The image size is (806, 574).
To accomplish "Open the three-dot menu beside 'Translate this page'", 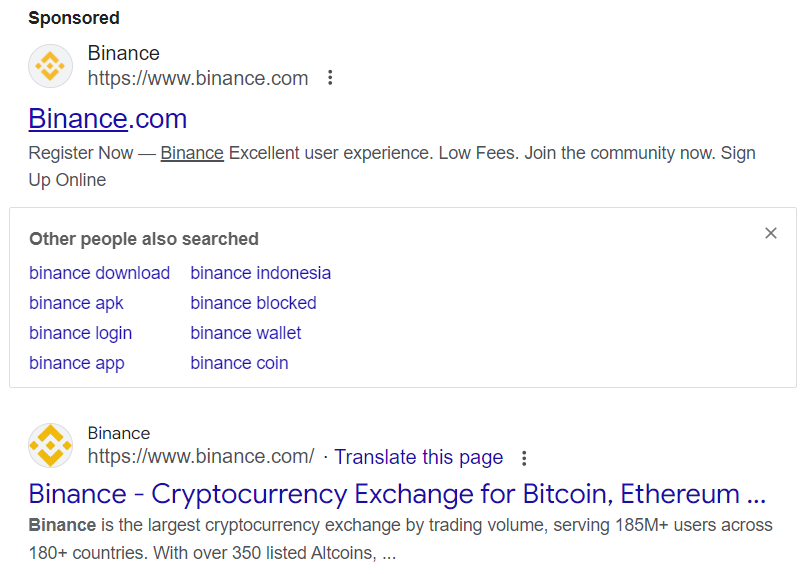I will pyautogui.click(x=524, y=458).
